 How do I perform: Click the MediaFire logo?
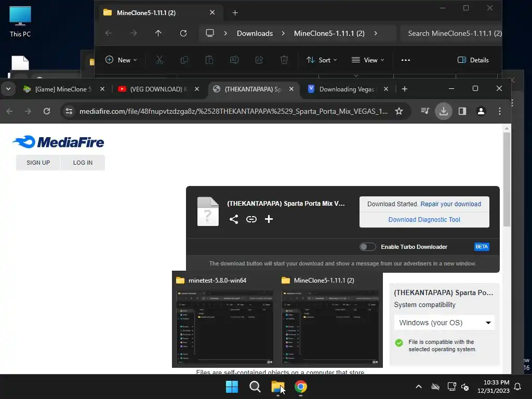pos(58,142)
